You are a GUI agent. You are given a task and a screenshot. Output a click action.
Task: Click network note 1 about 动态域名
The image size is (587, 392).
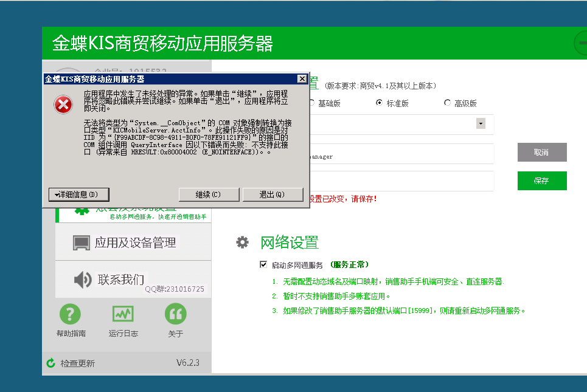(388, 281)
